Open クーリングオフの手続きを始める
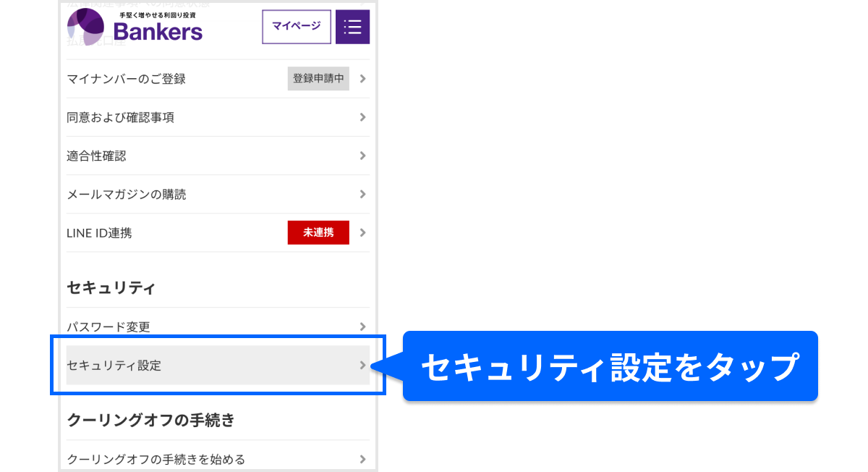Screen dimensions: 868x472 click(218, 459)
